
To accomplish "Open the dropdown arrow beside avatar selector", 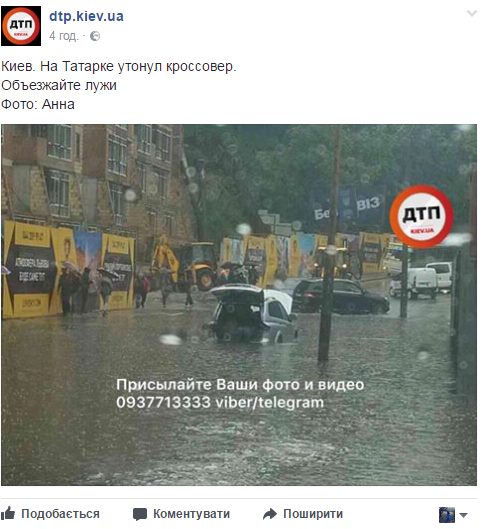I will coord(463,515).
